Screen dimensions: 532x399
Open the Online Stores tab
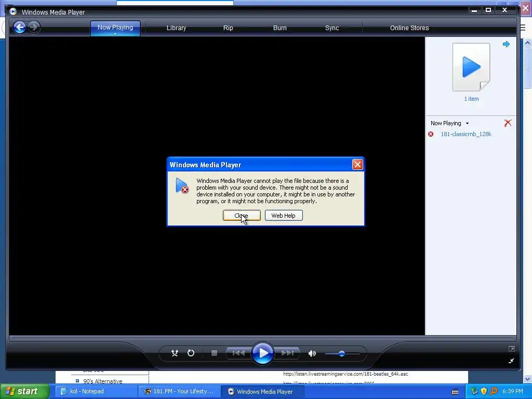click(x=409, y=28)
